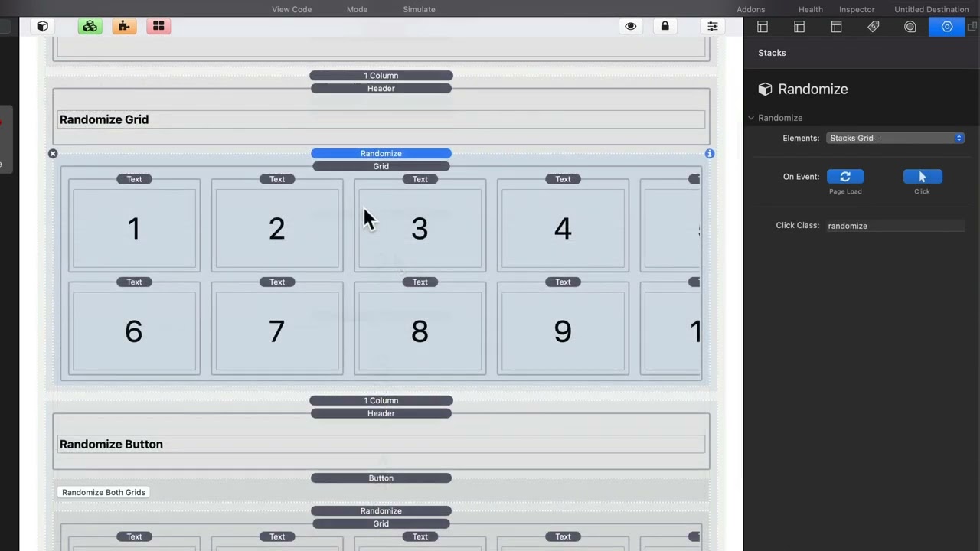Select the grid cell showing number 3
This screenshot has height=551, width=980.
click(420, 229)
